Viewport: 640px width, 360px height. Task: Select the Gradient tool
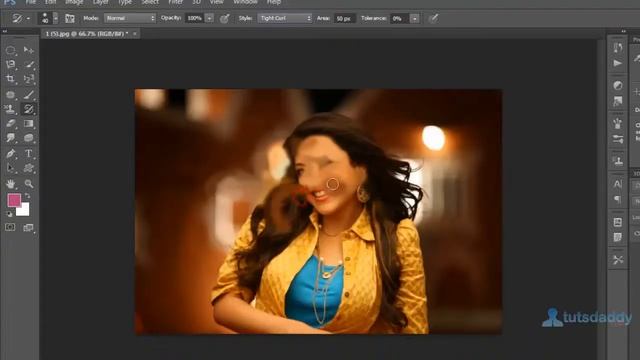point(29,123)
